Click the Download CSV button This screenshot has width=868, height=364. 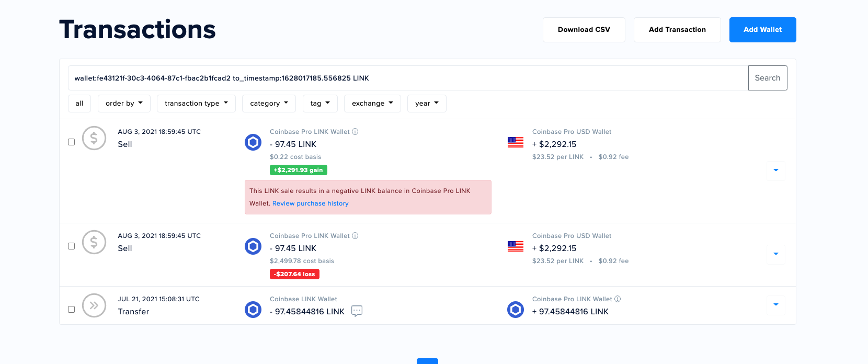click(584, 30)
